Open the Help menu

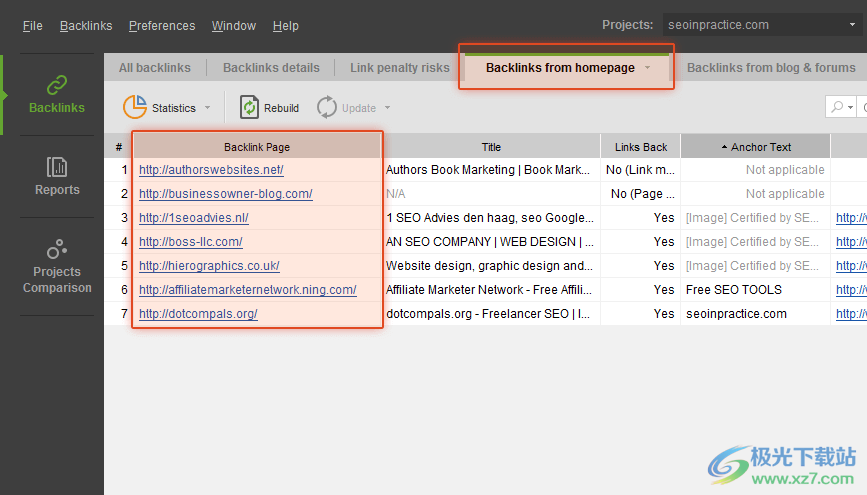tap(285, 25)
